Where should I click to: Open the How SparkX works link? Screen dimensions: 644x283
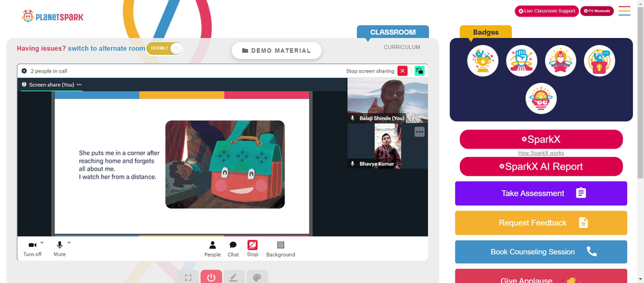tap(541, 153)
